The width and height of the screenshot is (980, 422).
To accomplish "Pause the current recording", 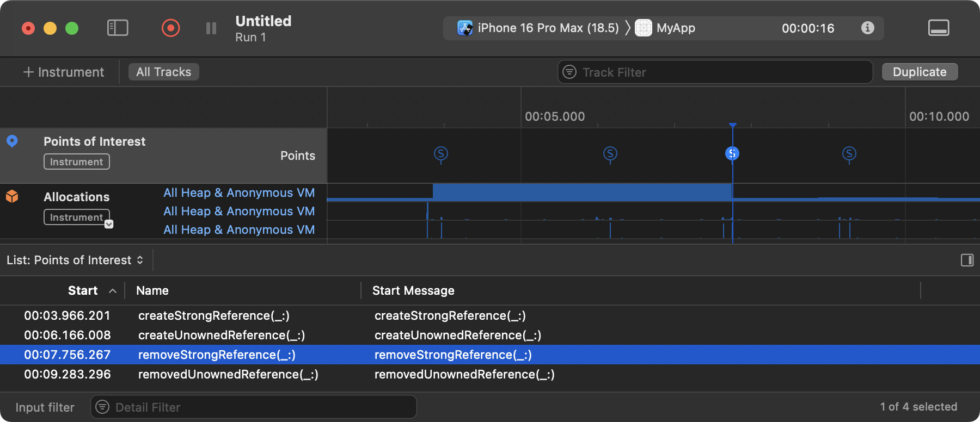I will (211, 28).
